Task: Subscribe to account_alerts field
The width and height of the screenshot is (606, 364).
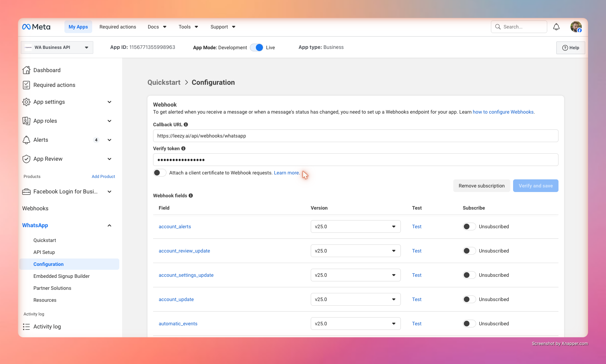Action: pos(469,226)
